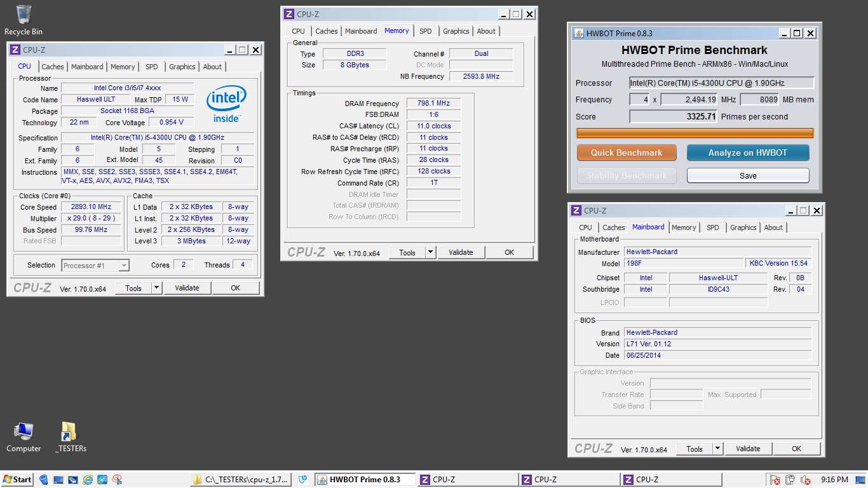868x488 pixels.
Task: Open SPD tab in CPU window
Action: 152,67
